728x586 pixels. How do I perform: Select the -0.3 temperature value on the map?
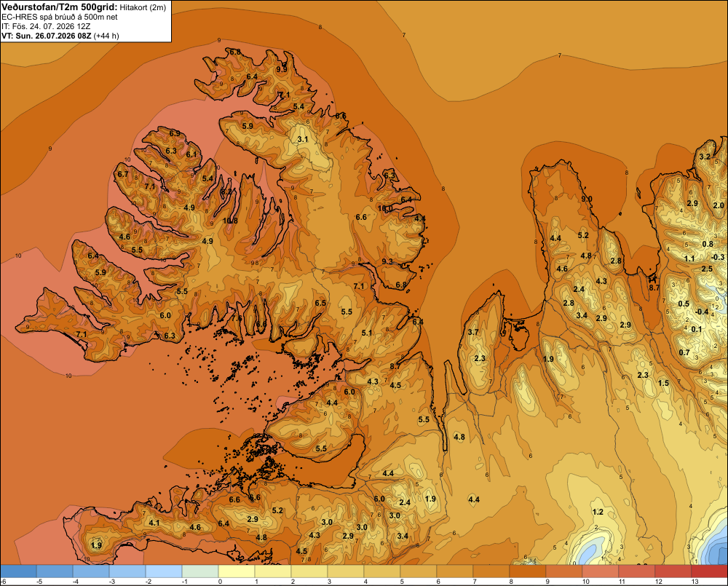[x=717, y=257]
